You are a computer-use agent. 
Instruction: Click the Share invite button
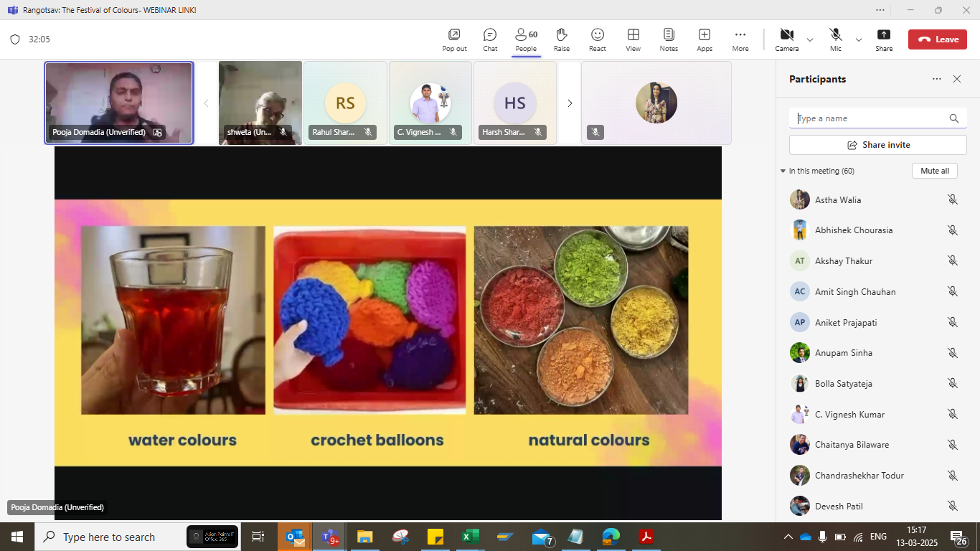878,145
